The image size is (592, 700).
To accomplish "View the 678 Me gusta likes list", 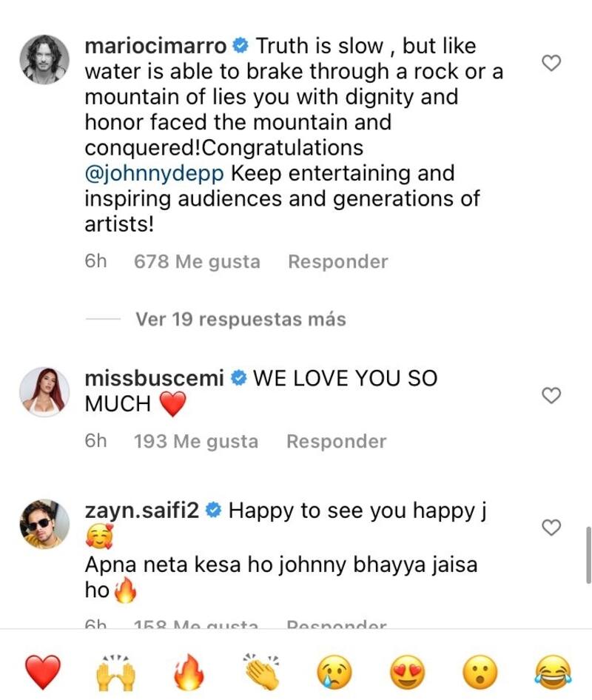I will [197, 261].
